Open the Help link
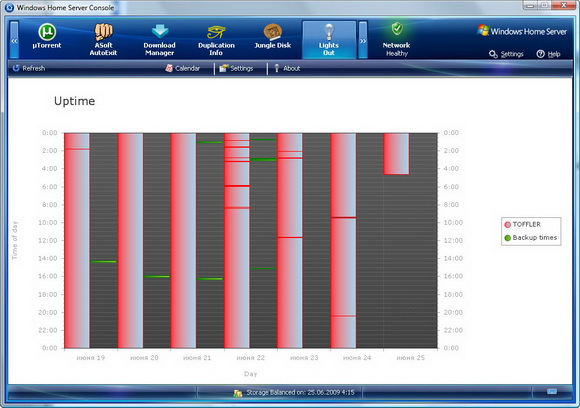 click(548, 54)
